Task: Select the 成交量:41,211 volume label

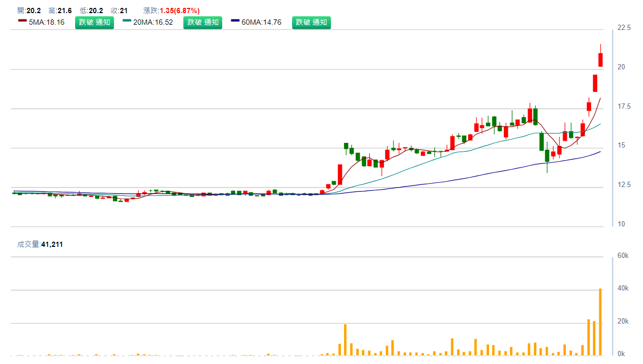Action: [40, 244]
